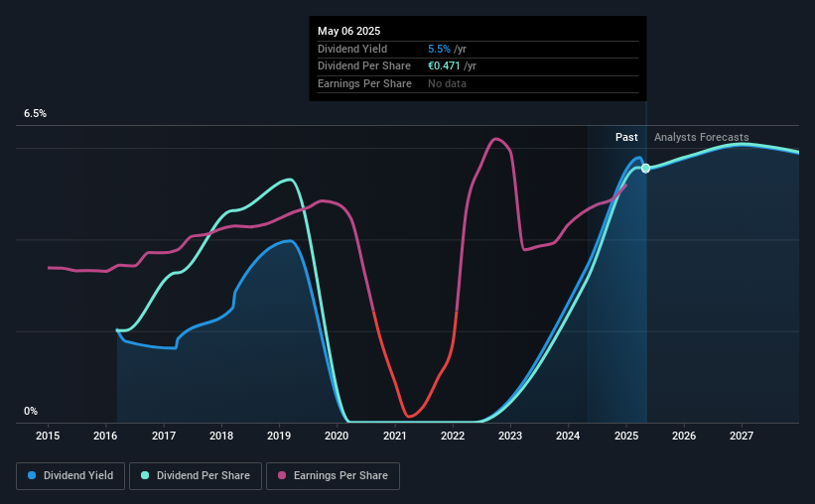This screenshot has width=815, height=504.
Task: Click the May 06 2025 tooltip date
Action: 348,31
